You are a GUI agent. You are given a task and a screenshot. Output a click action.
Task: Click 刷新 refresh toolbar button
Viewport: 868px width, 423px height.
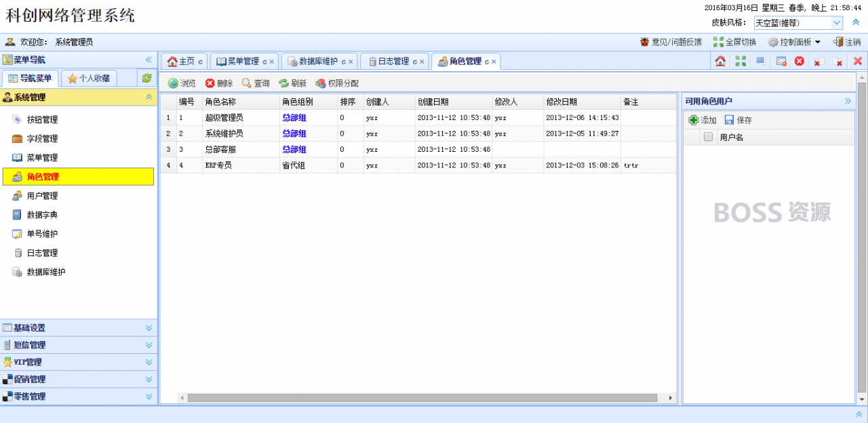pos(292,83)
